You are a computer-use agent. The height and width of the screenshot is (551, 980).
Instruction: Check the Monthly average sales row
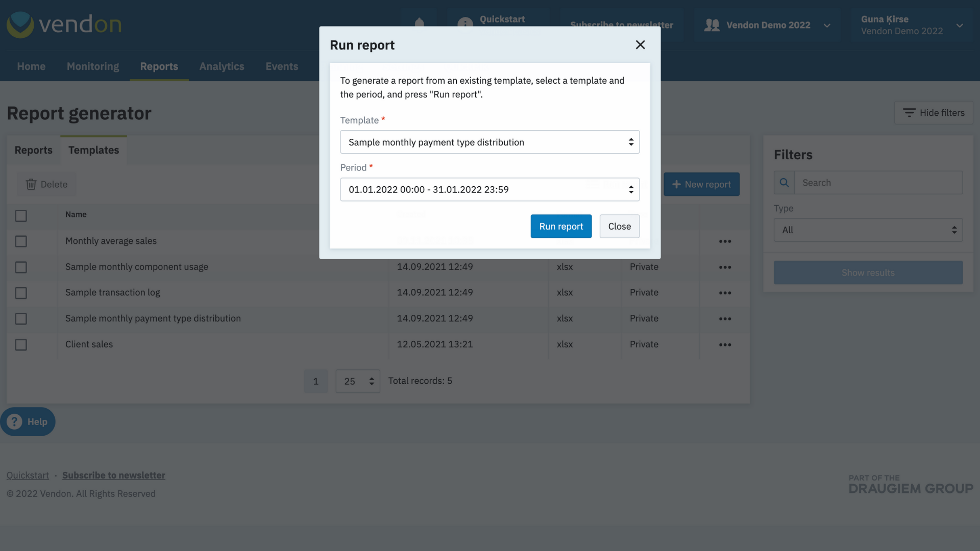[21, 241]
